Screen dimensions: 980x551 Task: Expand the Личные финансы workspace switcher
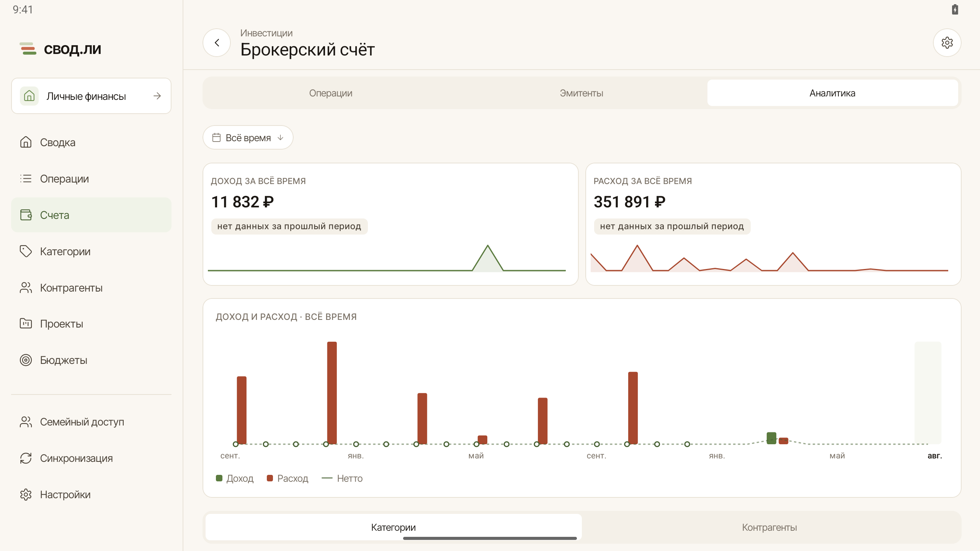[91, 96]
